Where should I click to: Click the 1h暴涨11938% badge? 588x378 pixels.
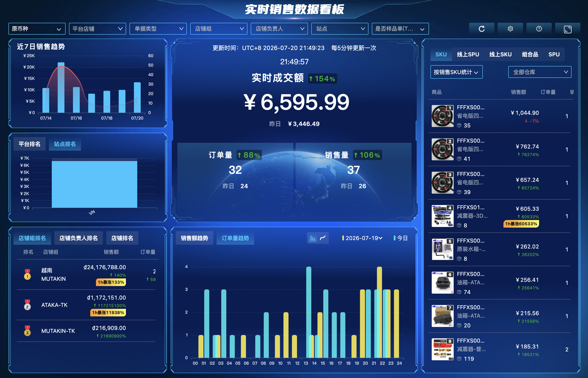click(108, 312)
